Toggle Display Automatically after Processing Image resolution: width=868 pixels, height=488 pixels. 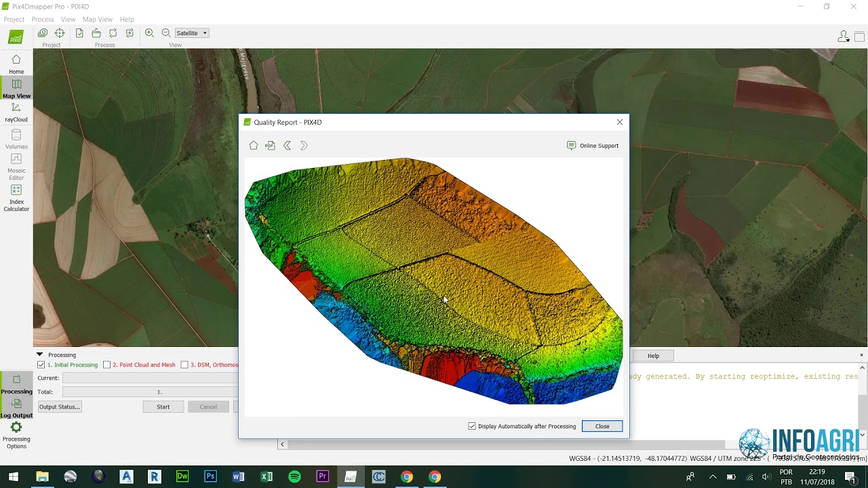pos(472,426)
